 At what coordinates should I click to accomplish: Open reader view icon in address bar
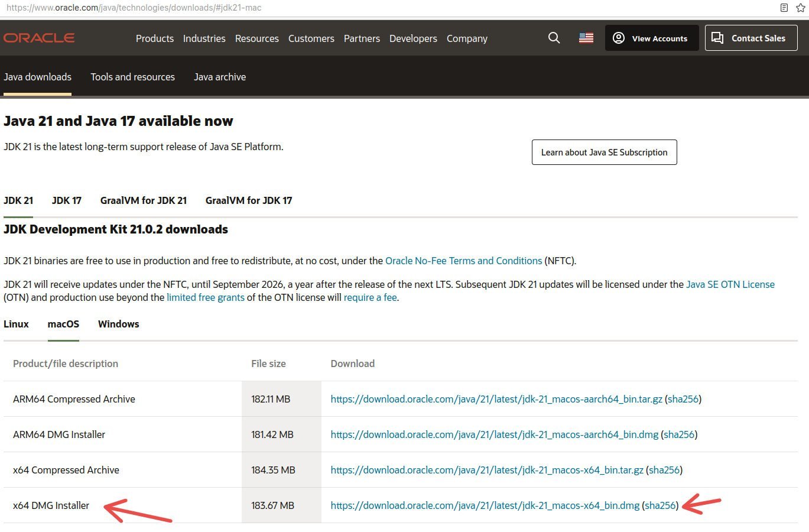click(x=784, y=8)
